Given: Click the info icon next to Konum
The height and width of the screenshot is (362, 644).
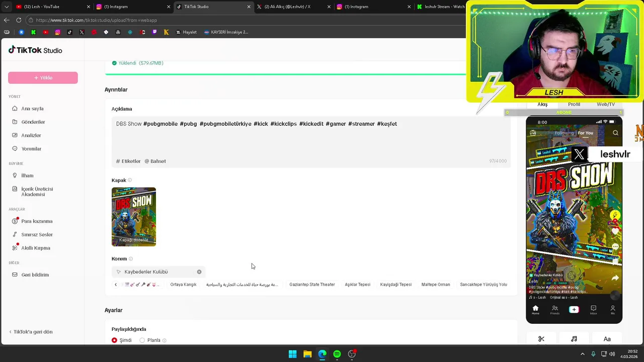Looking at the screenshot, I should (x=131, y=259).
